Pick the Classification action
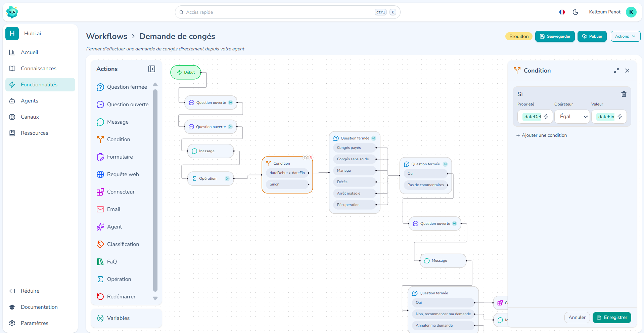Viewport: 644px width, 333px height. pyautogui.click(x=118, y=244)
